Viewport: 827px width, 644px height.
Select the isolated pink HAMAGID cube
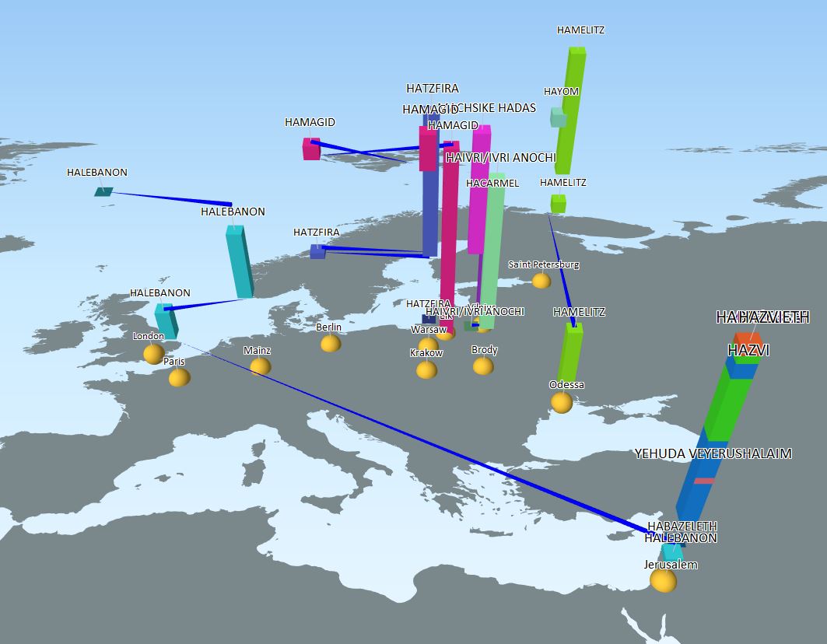311,149
